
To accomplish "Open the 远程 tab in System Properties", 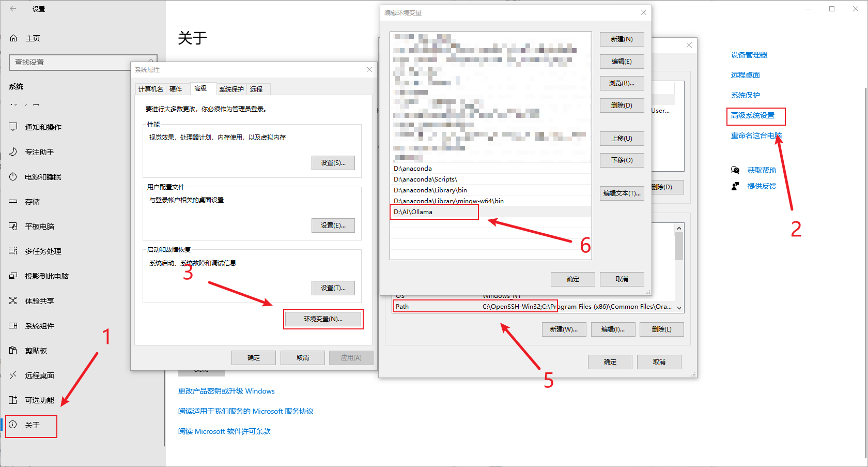I will tap(256, 89).
